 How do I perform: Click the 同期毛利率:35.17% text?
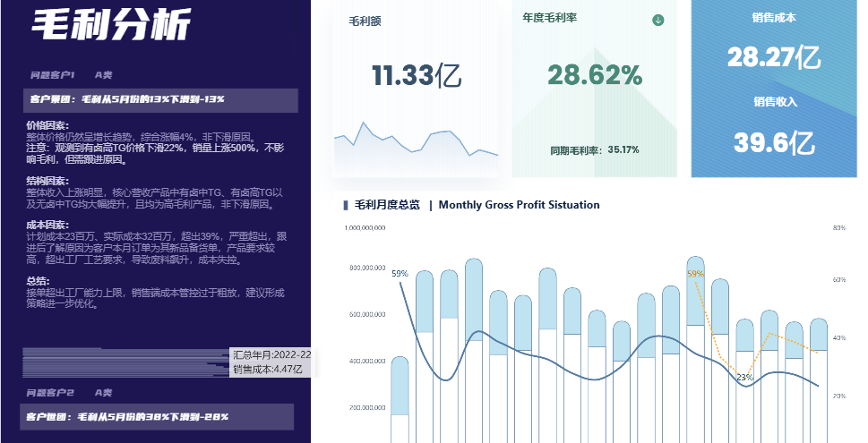click(x=595, y=149)
